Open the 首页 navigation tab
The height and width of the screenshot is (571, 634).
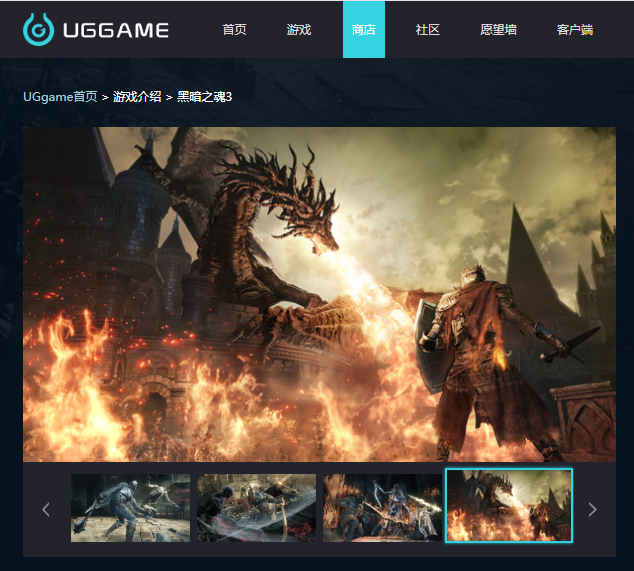coord(234,30)
